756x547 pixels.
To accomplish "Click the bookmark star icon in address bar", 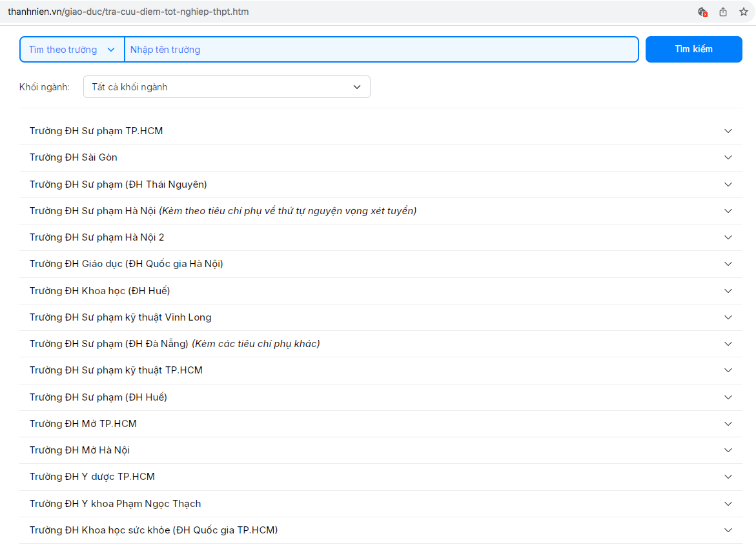I will tap(743, 12).
